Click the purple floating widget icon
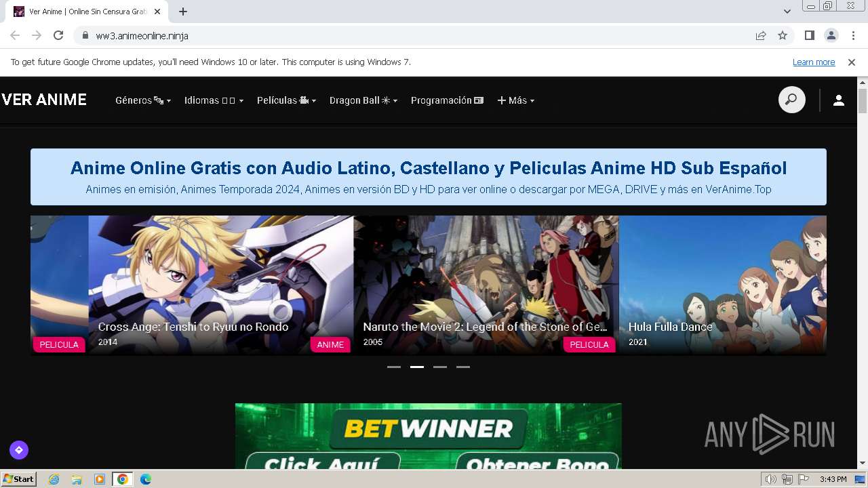Image resolution: width=868 pixels, height=488 pixels. tap(19, 450)
